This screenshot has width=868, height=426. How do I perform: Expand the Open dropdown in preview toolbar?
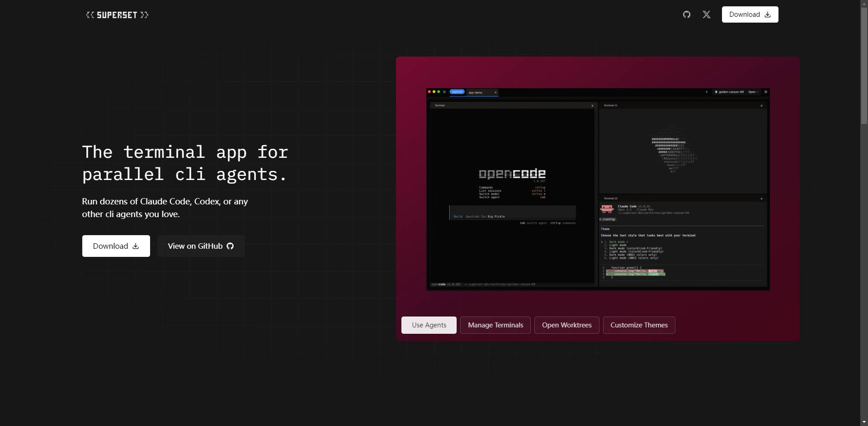tap(753, 92)
